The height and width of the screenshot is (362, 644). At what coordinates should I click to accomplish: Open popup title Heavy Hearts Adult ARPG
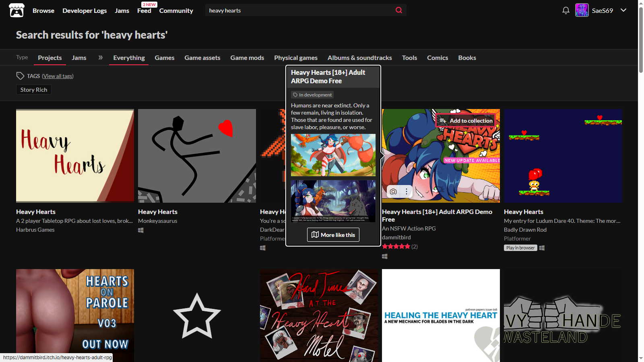(328, 76)
